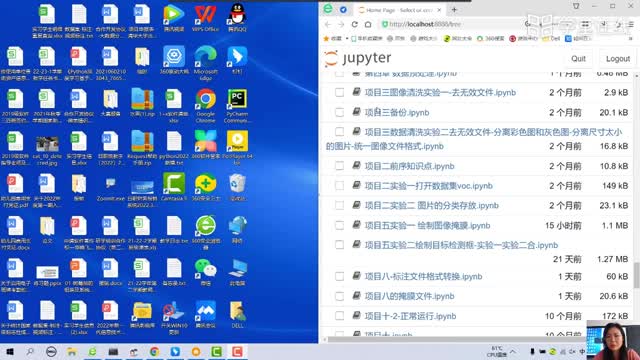This screenshot has height=360, width=640.
Task: Tick checkbox for 项目三备份.ipynb
Action: tap(339, 112)
